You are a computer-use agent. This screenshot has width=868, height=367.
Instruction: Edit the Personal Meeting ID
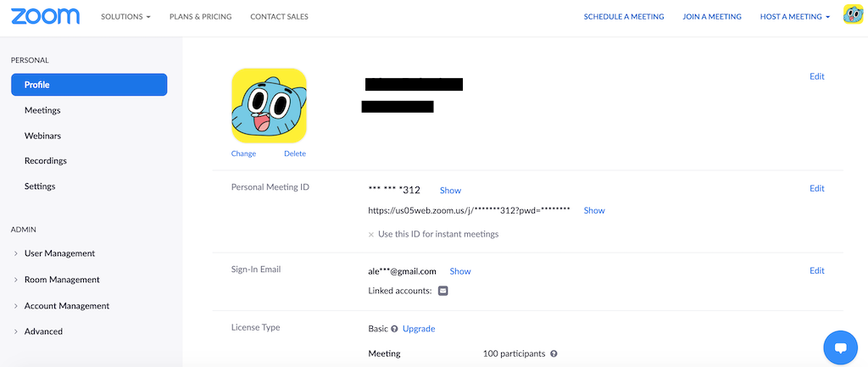[x=817, y=188]
